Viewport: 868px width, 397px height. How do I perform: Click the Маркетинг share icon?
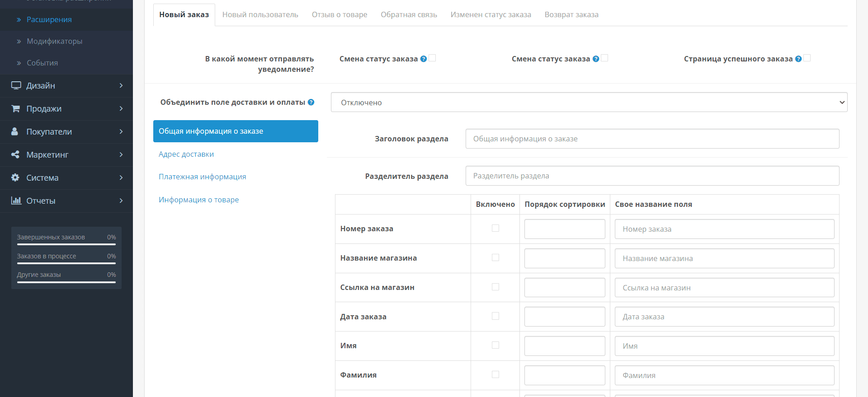tap(15, 154)
